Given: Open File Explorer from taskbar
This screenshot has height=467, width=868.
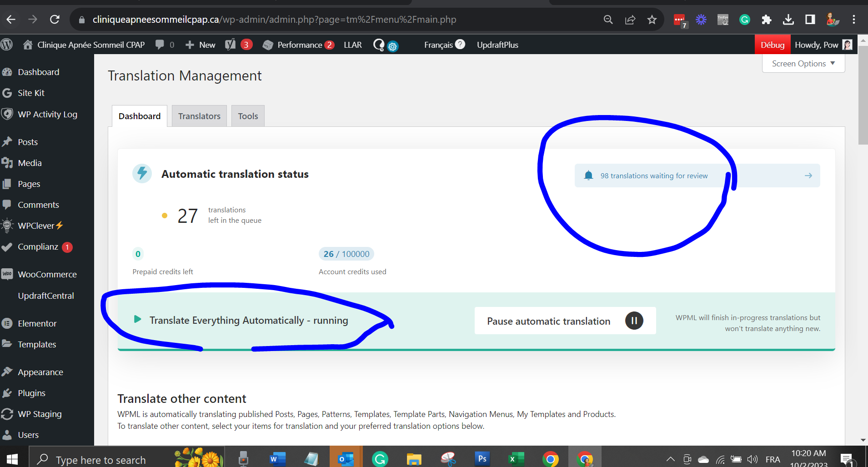Looking at the screenshot, I should click(x=414, y=459).
